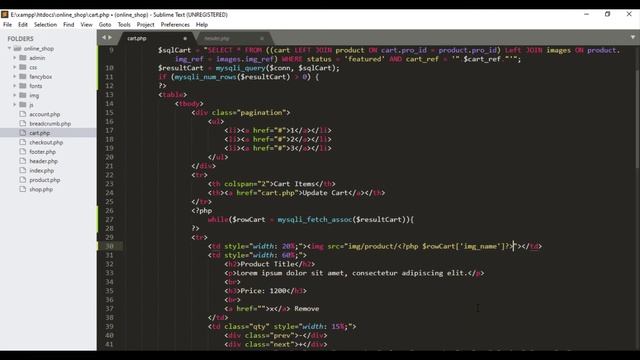Click the Lorem ipsum paragraph text
This screenshot has width=640, height=360.
(352, 273)
